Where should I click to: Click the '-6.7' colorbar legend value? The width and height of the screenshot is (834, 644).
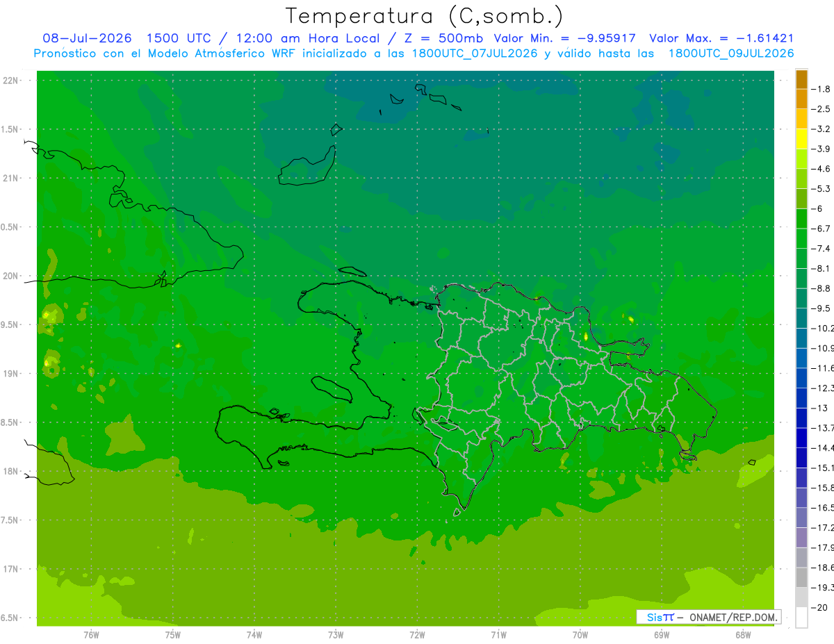coord(821,229)
